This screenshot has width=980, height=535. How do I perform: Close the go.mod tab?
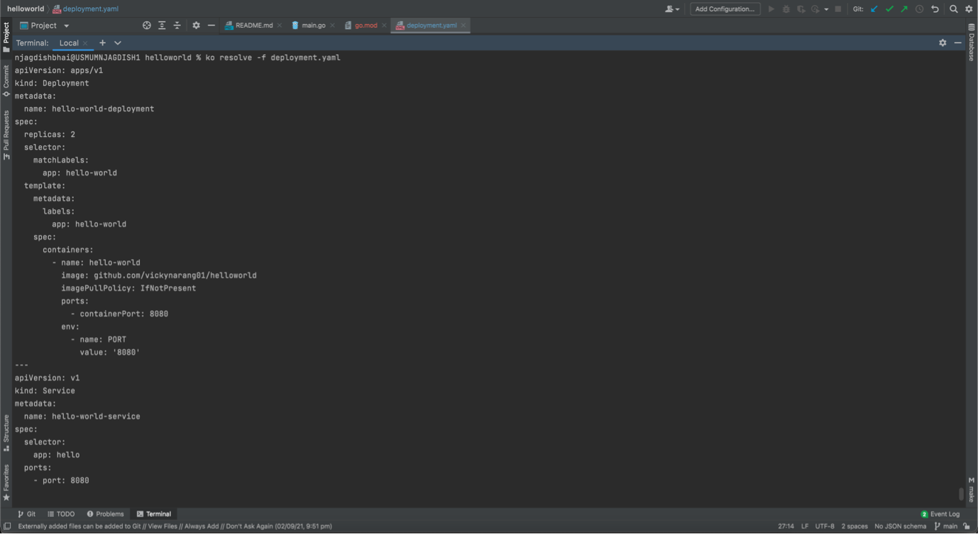(385, 26)
